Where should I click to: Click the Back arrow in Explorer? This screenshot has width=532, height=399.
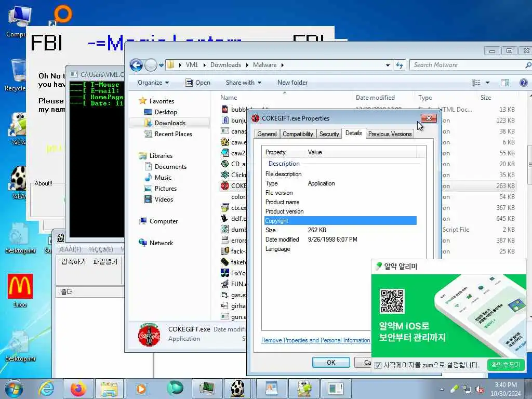click(x=137, y=65)
